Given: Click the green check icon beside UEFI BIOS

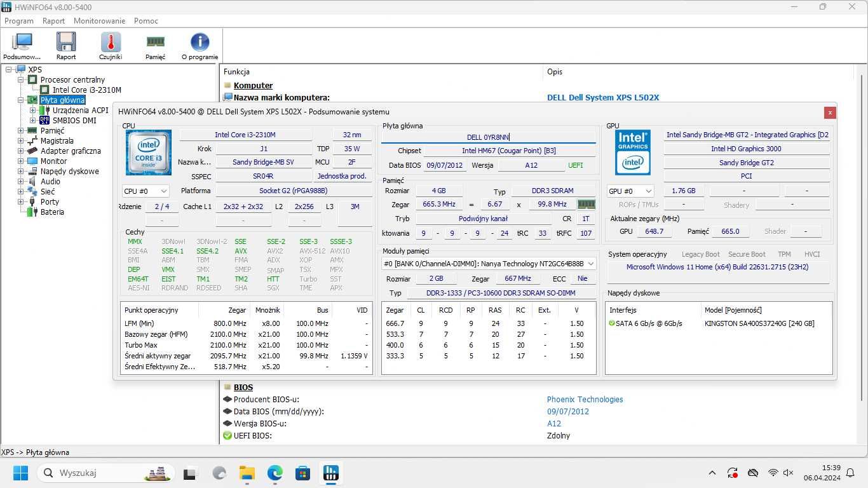Looking at the screenshot, I should (x=227, y=436).
